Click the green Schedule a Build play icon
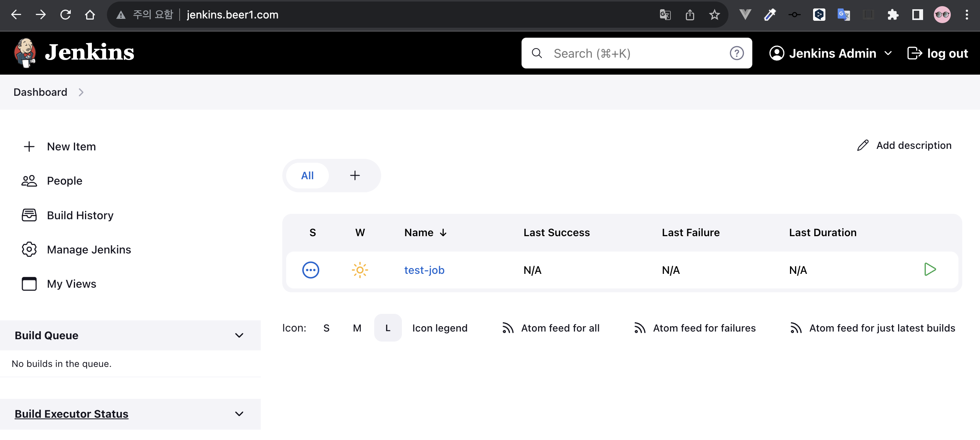This screenshot has height=440, width=980. (930, 270)
